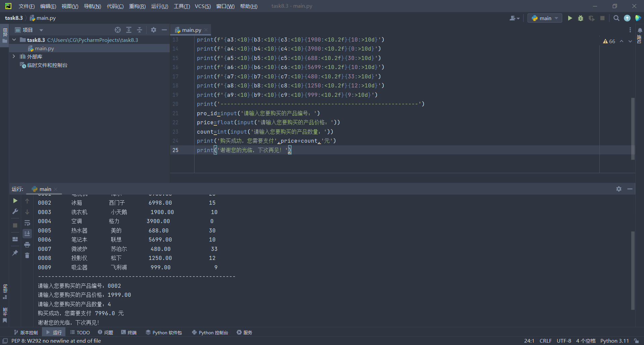Open 重构(R) menu
The image size is (644, 345).
pyautogui.click(x=137, y=6)
